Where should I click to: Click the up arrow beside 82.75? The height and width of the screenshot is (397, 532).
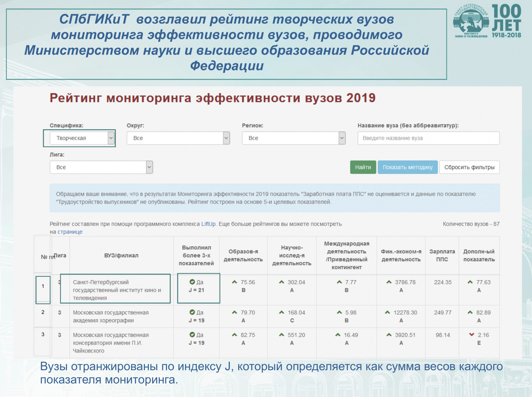click(235, 335)
